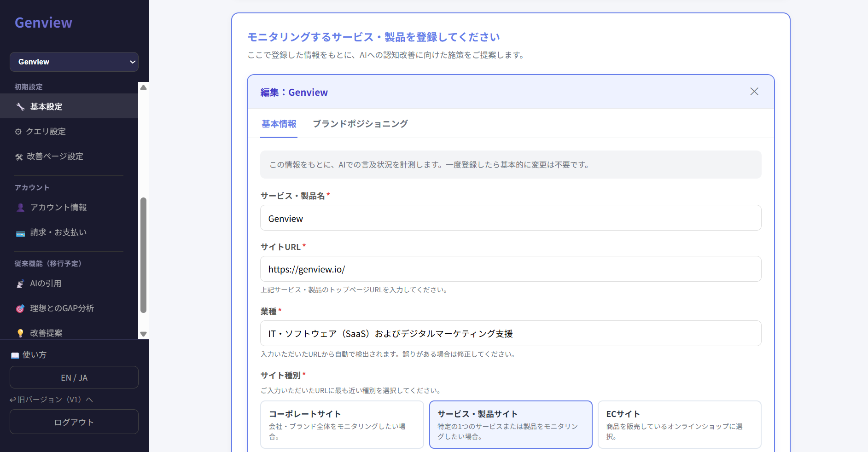Screen dimensions: 868x452
Task: Open 理想とのGAP分析
Action: pos(69,308)
